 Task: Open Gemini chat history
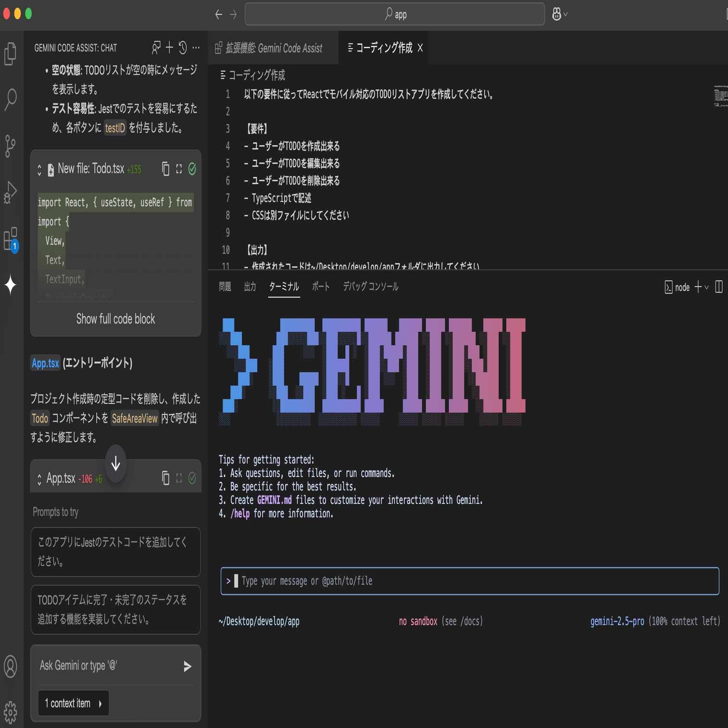182,47
